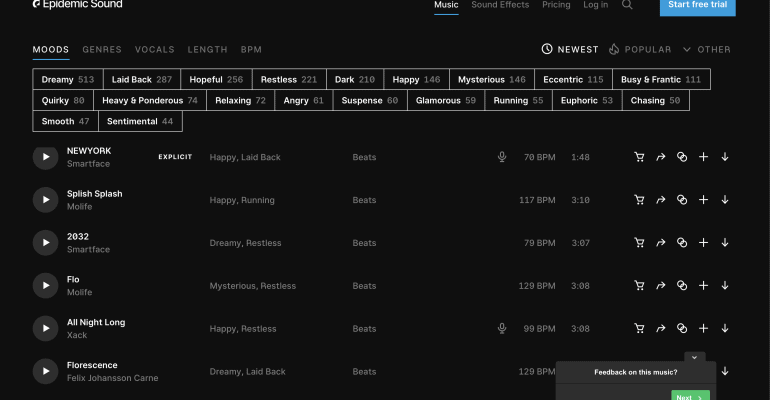Play the track NEWYORK
The width and height of the screenshot is (770, 400).
tap(46, 157)
